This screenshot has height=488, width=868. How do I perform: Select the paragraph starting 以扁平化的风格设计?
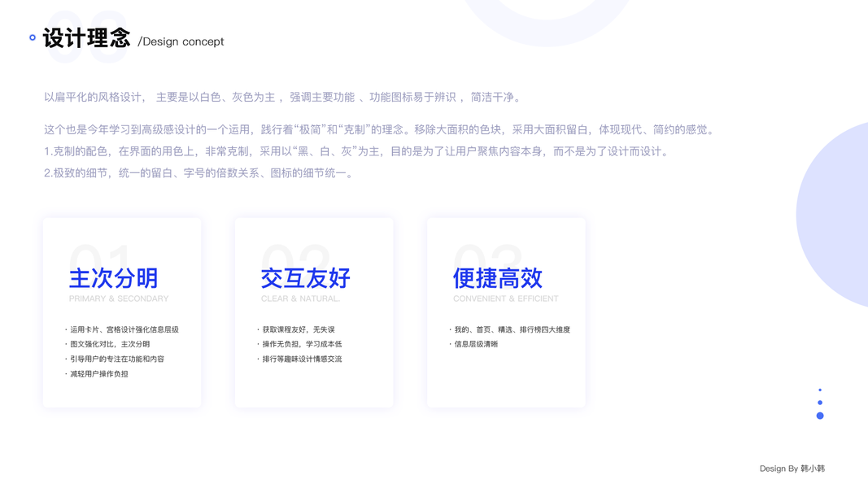[x=283, y=98]
